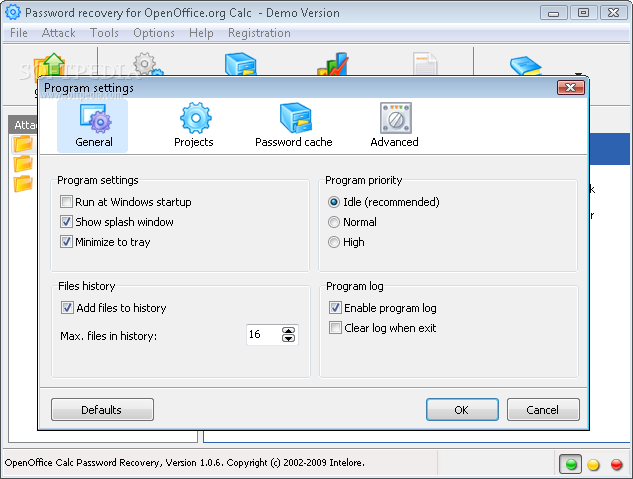This screenshot has height=479, width=633.
Task: Click the document page toolbar icon in main window
Action: click(x=425, y=64)
